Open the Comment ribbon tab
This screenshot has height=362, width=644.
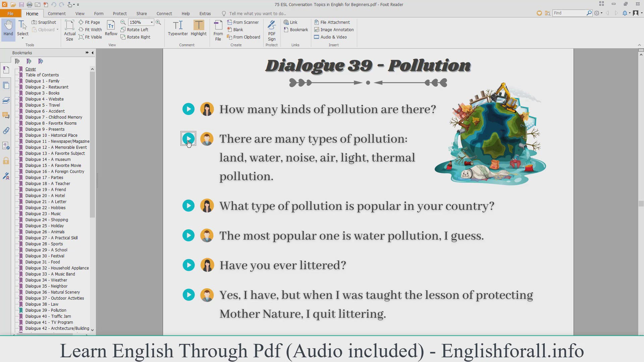(57, 13)
